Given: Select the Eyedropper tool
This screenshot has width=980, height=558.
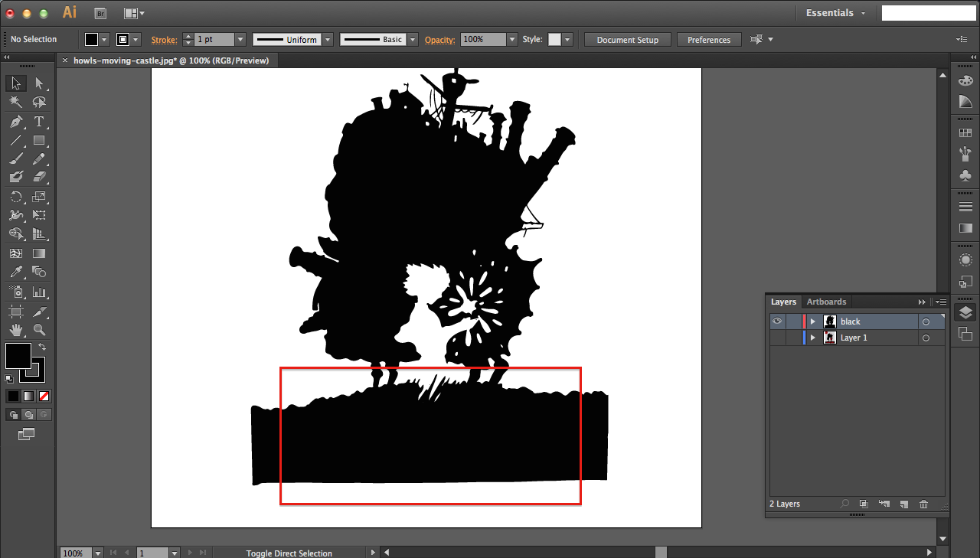Looking at the screenshot, I should 16,272.
